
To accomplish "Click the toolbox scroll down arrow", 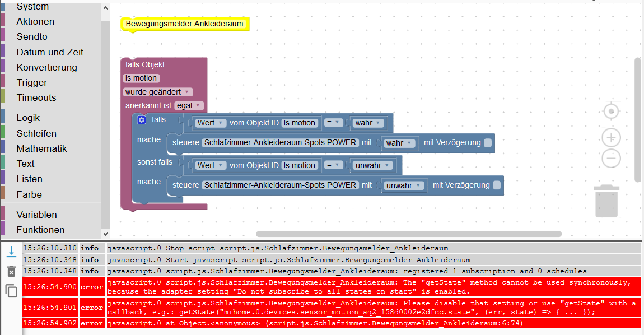I will [105, 234].
